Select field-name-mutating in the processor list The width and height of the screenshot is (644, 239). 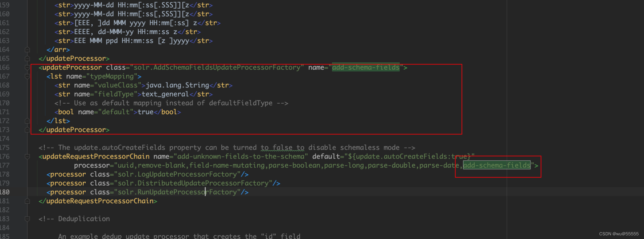(x=227, y=165)
